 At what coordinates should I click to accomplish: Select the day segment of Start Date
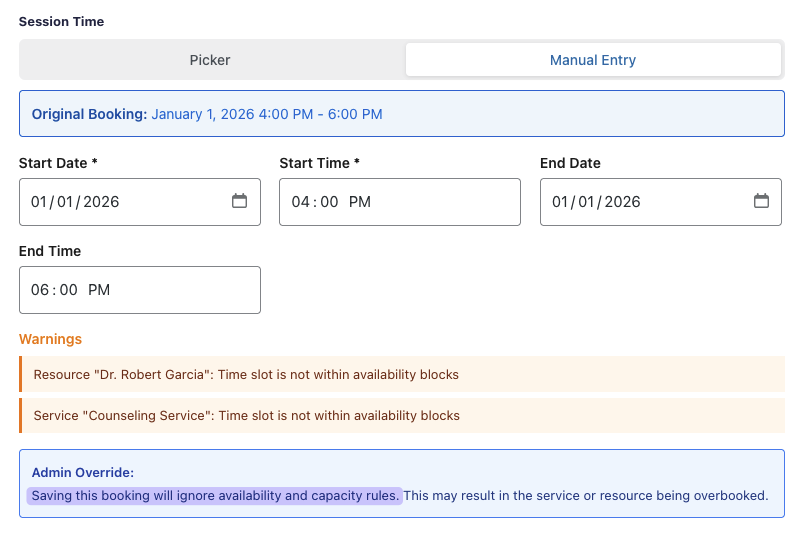coord(65,202)
